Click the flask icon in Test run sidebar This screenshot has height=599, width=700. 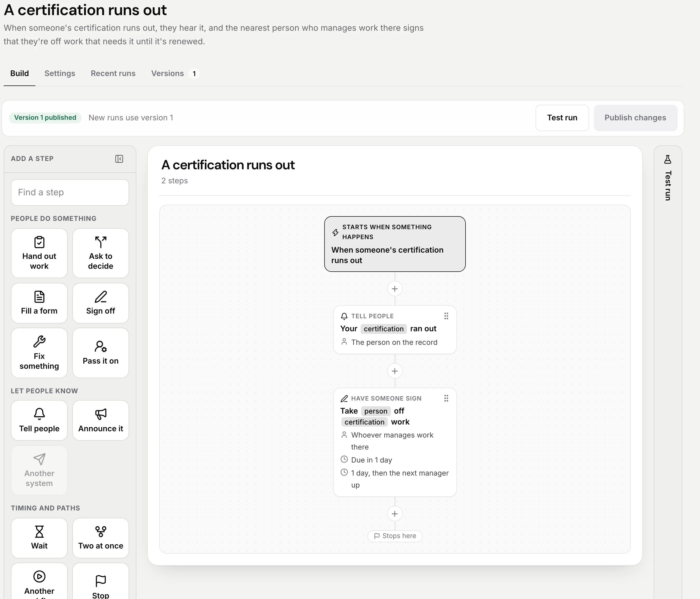coord(667,159)
